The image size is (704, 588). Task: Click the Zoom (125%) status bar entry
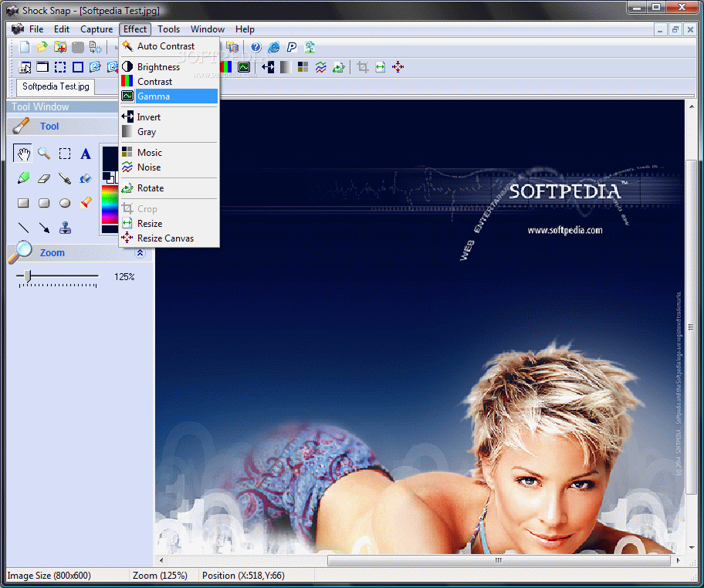click(x=160, y=576)
